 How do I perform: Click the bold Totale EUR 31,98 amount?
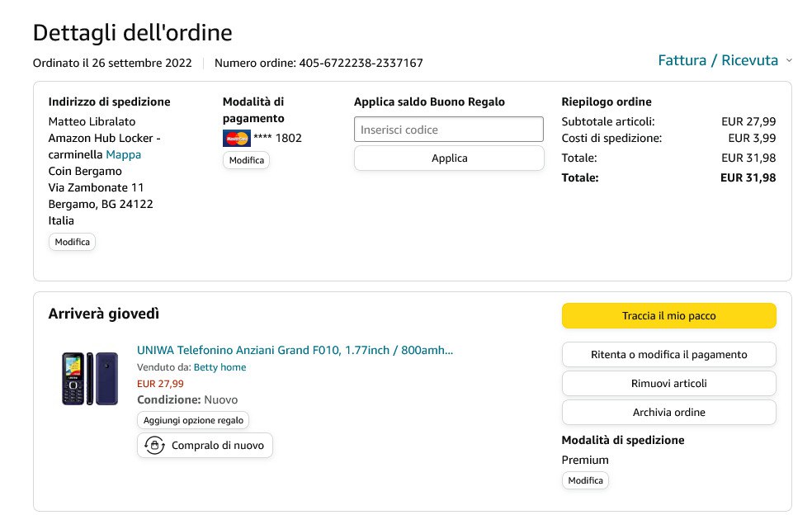point(748,177)
